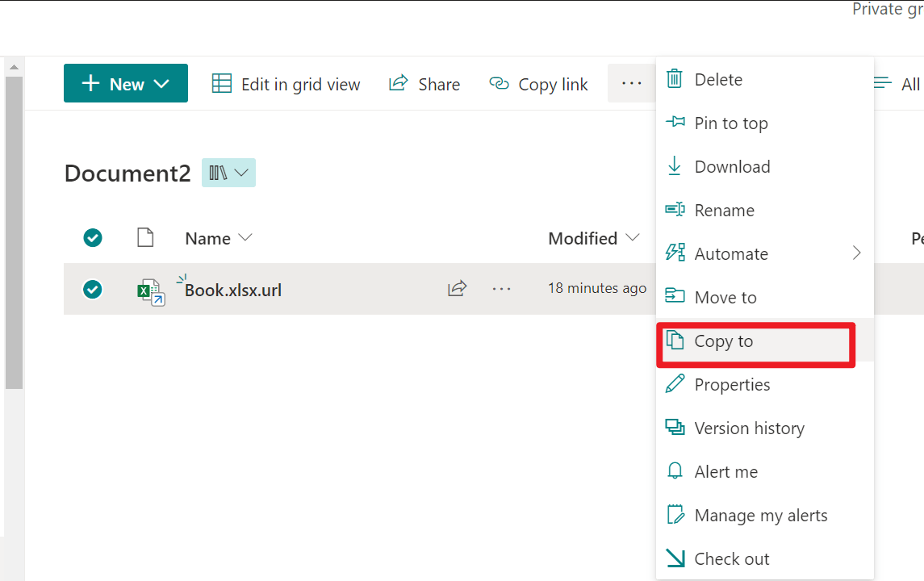Select Check out from menu
The width and height of the screenshot is (924, 581).
(x=765, y=559)
